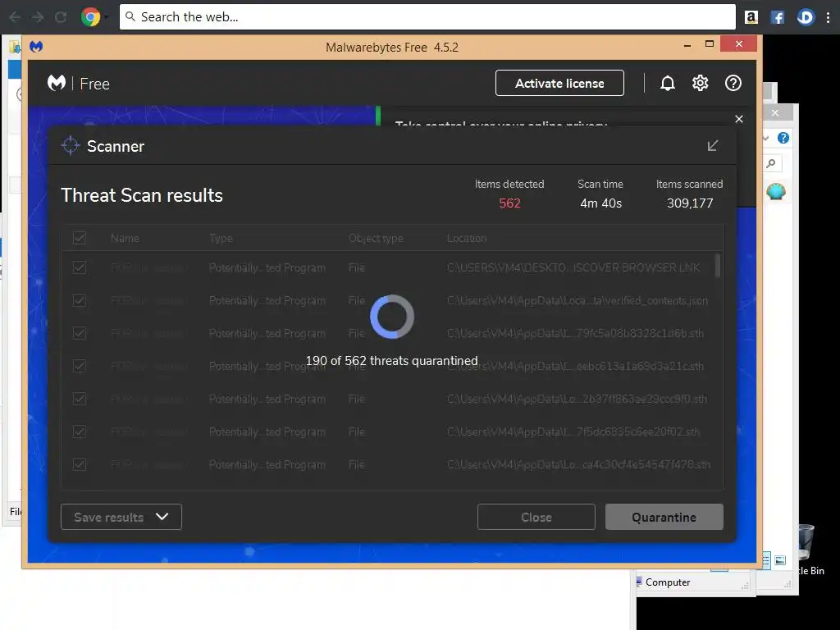Image resolution: width=840 pixels, height=630 pixels.
Task: Uncheck the DISCOVER BROWSER.LNK threat row
Action: coord(80,267)
